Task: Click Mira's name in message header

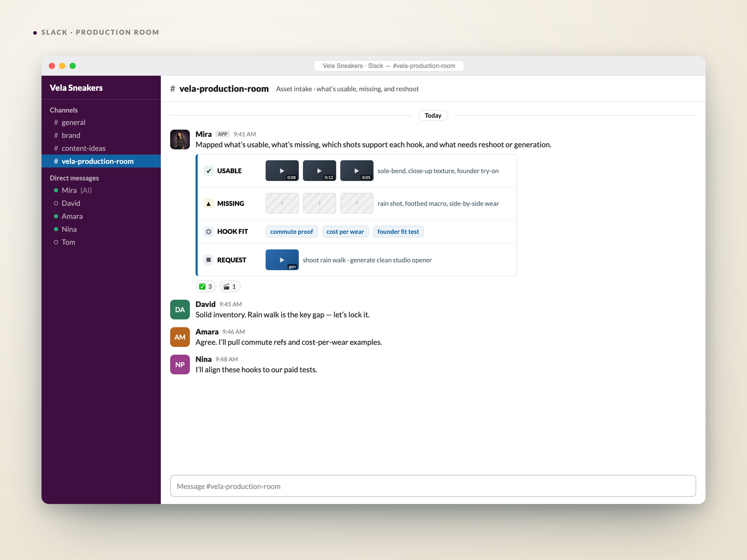Action: coord(203,134)
